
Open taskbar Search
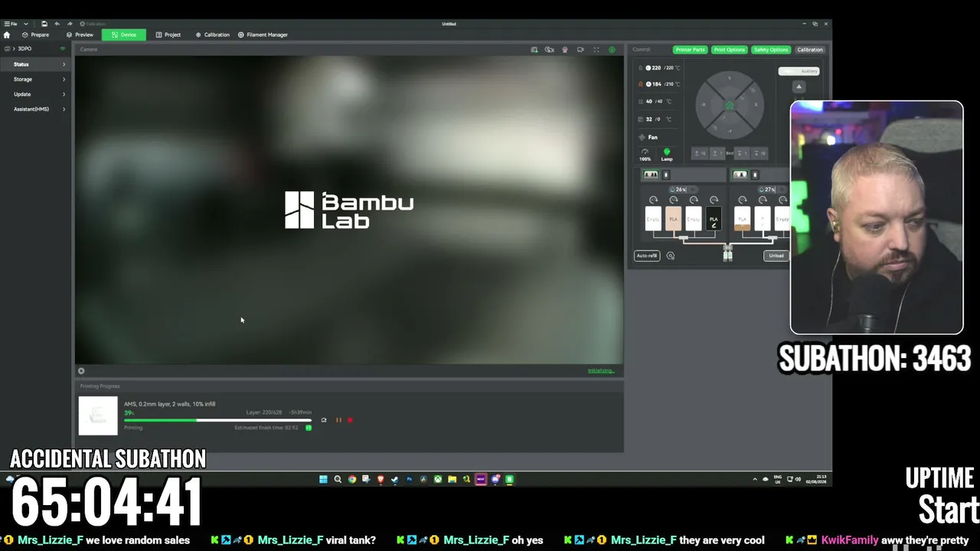(x=338, y=480)
